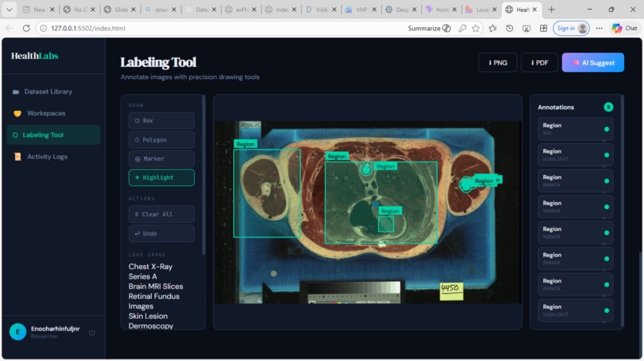This screenshot has height=361, width=644.
Task: Refresh the page
Action: [x=26, y=28]
